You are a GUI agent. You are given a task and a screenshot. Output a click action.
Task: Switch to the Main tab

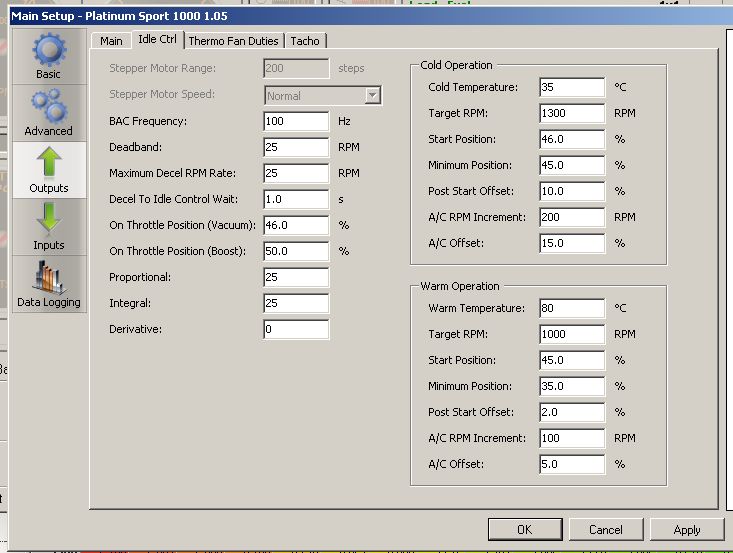tap(111, 41)
